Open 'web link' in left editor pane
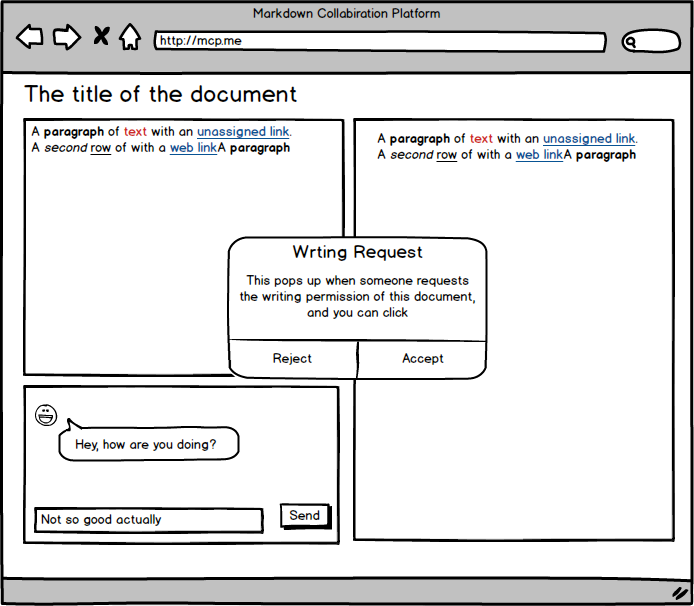 (x=193, y=148)
